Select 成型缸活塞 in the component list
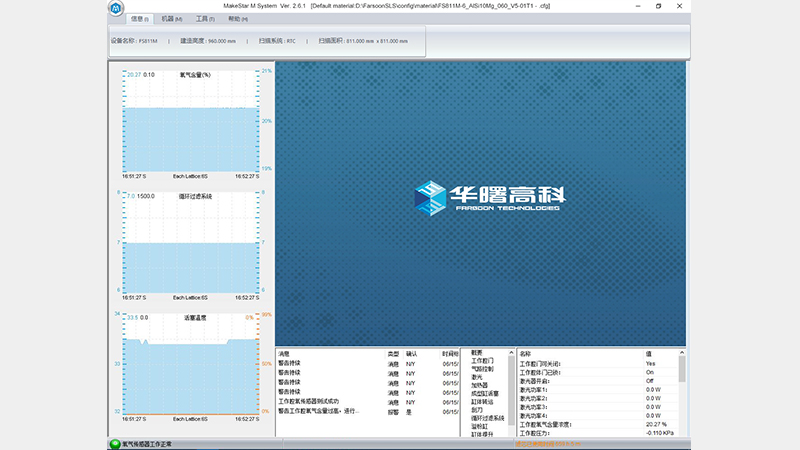This screenshot has height=450, width=800. point(485,393)
